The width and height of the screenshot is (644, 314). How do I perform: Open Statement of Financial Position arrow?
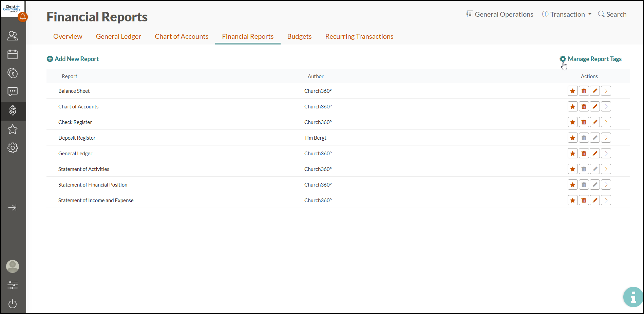(606, 185)
